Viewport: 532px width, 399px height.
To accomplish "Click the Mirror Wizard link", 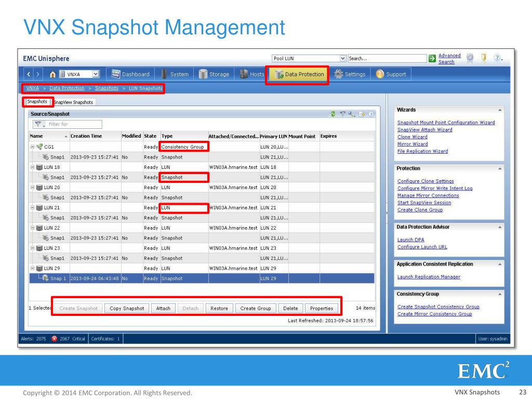I will (413, 144).
